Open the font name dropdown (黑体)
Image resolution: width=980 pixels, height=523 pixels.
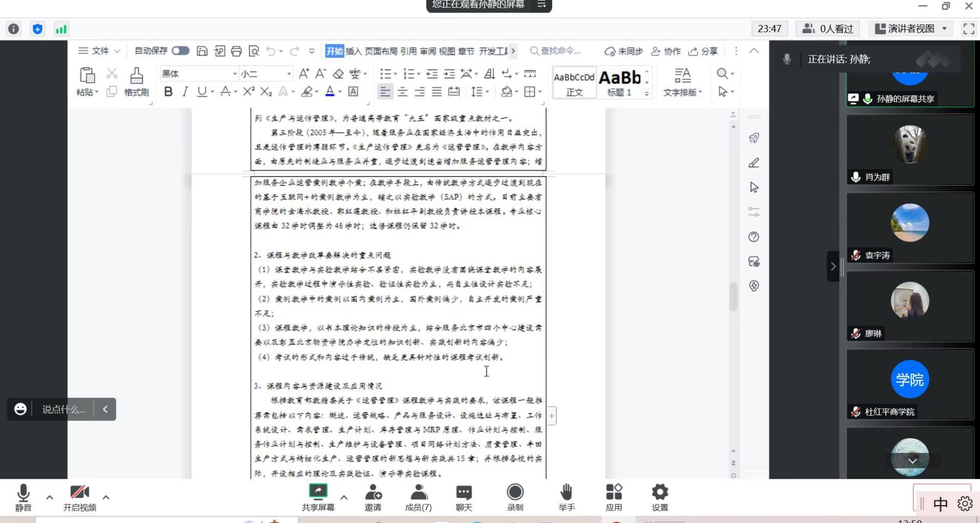pyautogui.click(x=199, y=73)
